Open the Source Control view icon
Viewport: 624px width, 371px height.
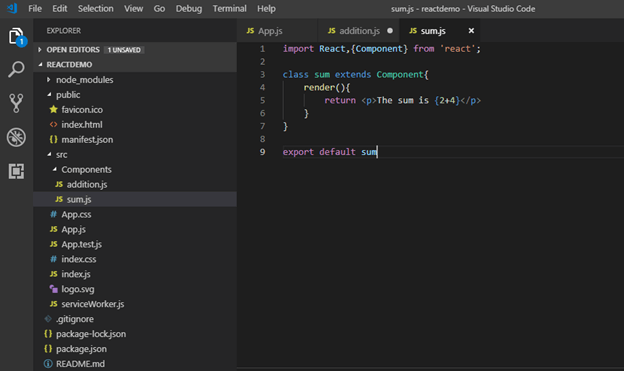16,103
